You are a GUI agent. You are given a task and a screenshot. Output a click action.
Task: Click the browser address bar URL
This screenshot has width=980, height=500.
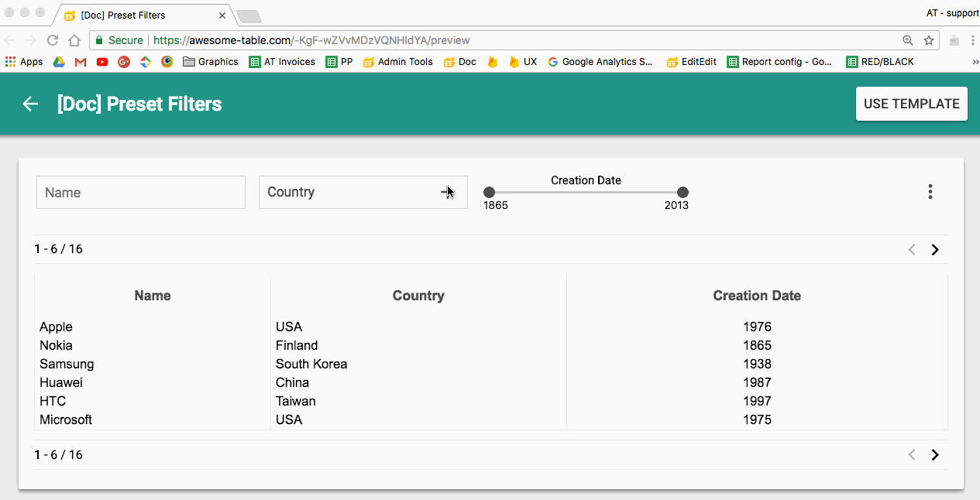(x=311, y=40)
